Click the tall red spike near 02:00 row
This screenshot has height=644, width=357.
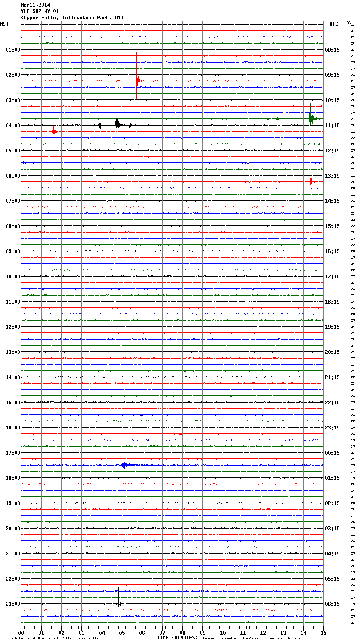[137, 81]
